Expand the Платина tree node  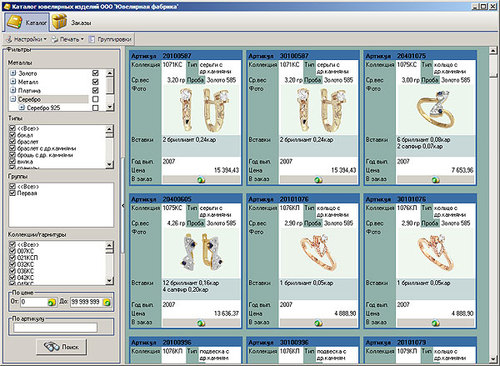pyautogui.click(x=13, y=90)
